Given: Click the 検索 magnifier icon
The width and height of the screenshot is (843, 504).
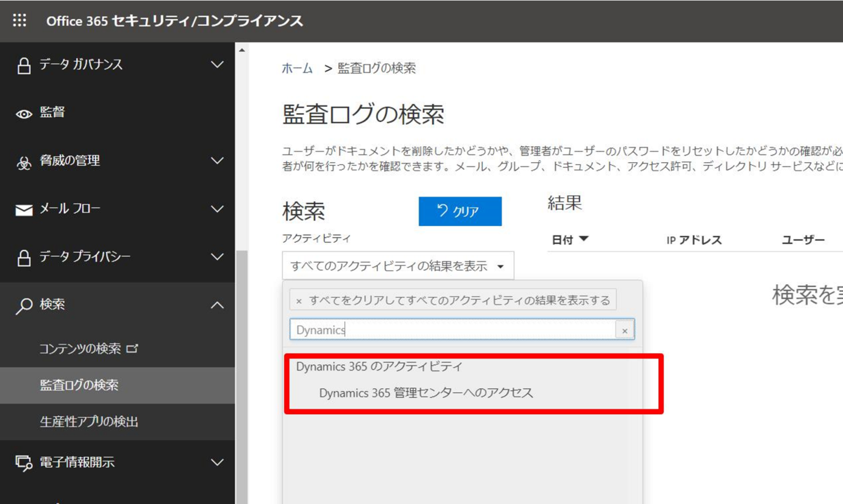Looking at the screenshot, I should coord(25,306).
